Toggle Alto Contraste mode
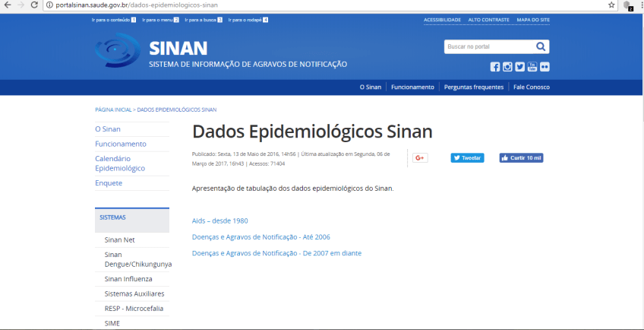Screen dimensions: 644x330 click(488, 19)
